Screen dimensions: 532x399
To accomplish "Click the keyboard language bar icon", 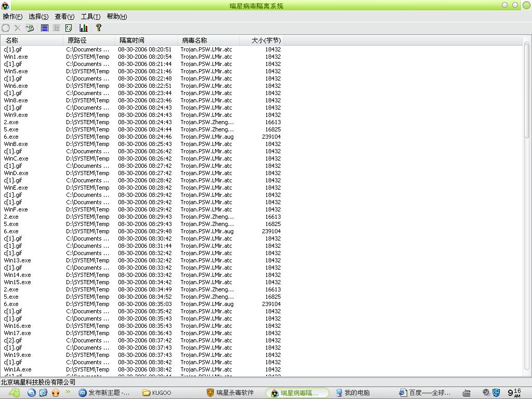I will coord(467,393).
